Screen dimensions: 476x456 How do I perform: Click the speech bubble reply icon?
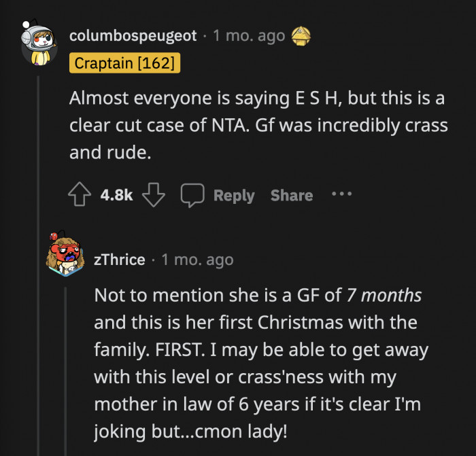point(192,196)
